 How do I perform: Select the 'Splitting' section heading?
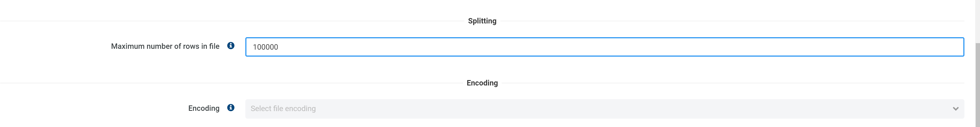tap(482, 21)
